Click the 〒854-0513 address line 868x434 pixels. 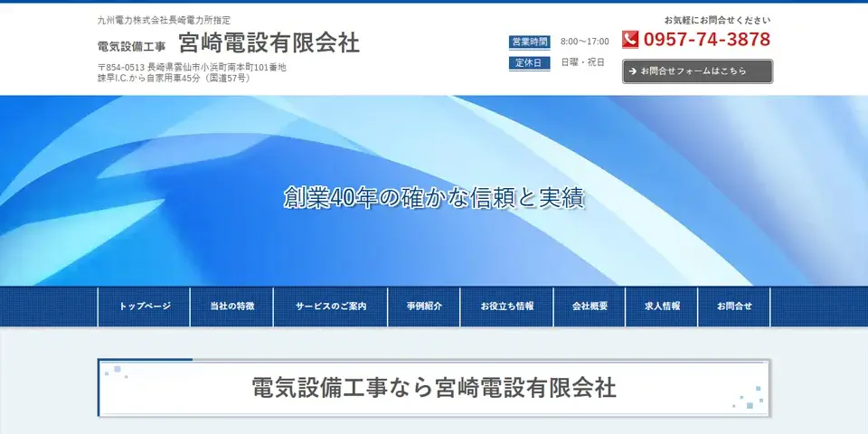pos(192,68)
